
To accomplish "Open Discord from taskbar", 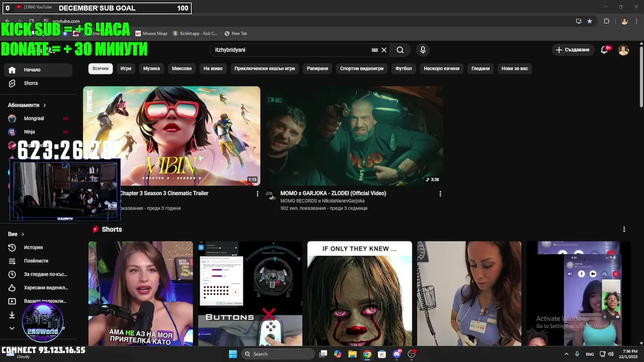I will 397,354.
